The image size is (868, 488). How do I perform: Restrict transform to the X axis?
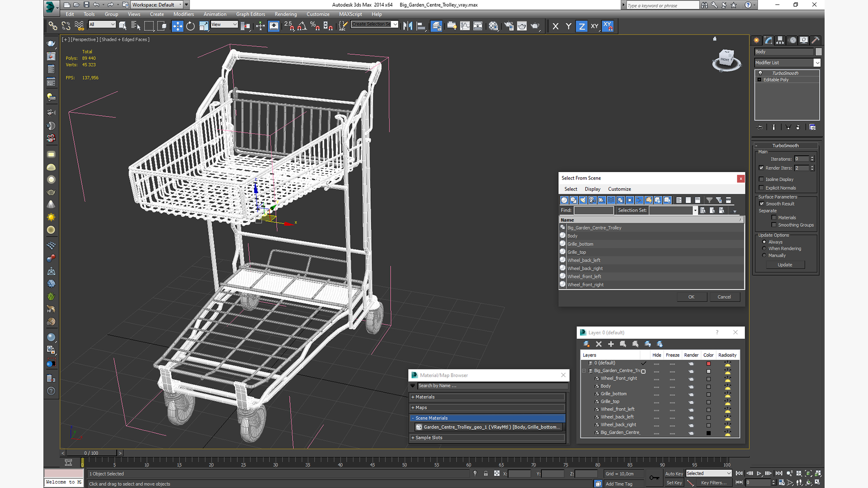(556, 26)
